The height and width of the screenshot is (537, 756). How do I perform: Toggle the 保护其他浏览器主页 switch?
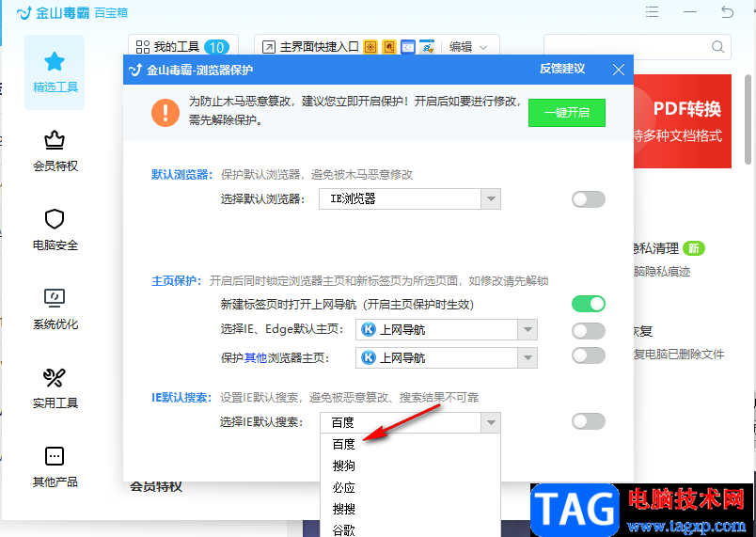pos(589,355)
